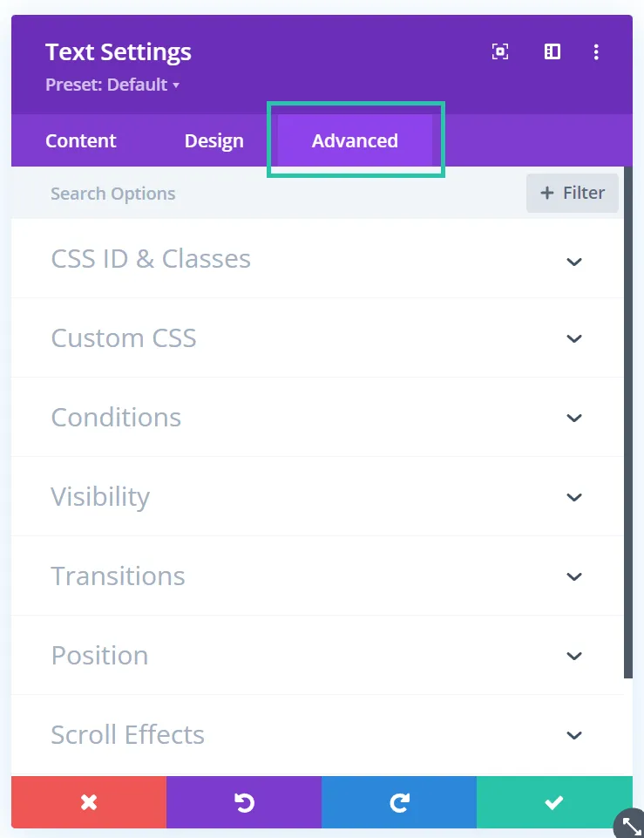The height and width of the screenshot is (838, 644).
Task: Switch to the Design tab
Action: pyautogui.click(x=214, y=140)
